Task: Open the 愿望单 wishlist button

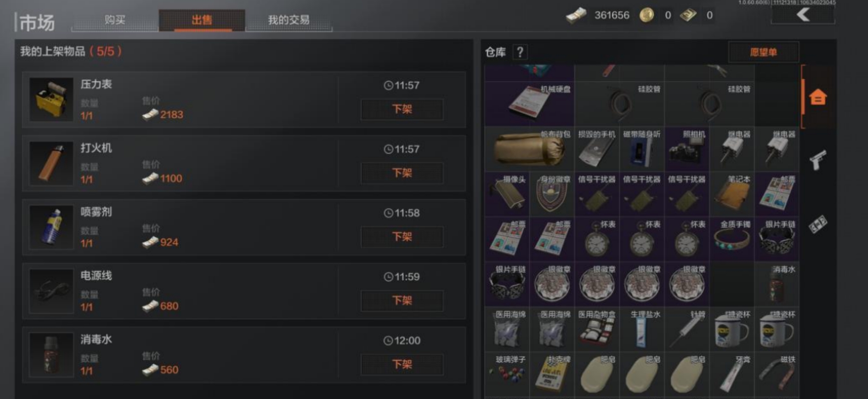Action: (763, 52)
